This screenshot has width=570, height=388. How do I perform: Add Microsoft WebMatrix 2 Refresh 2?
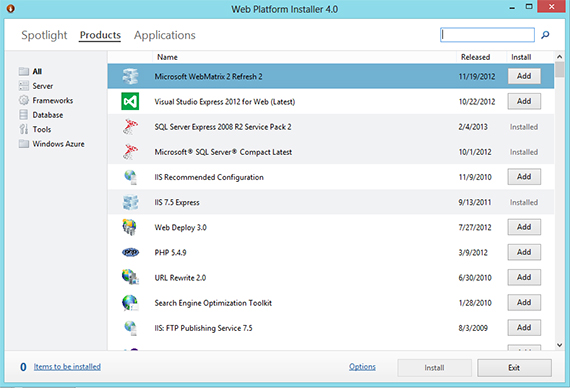tap(524, 76)
